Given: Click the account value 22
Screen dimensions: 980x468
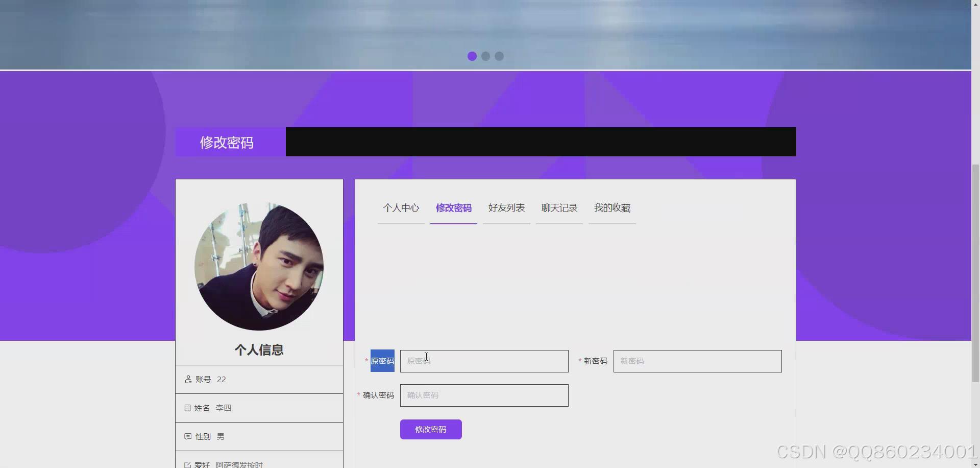Looking at the screenshot, I should point(222,379).
